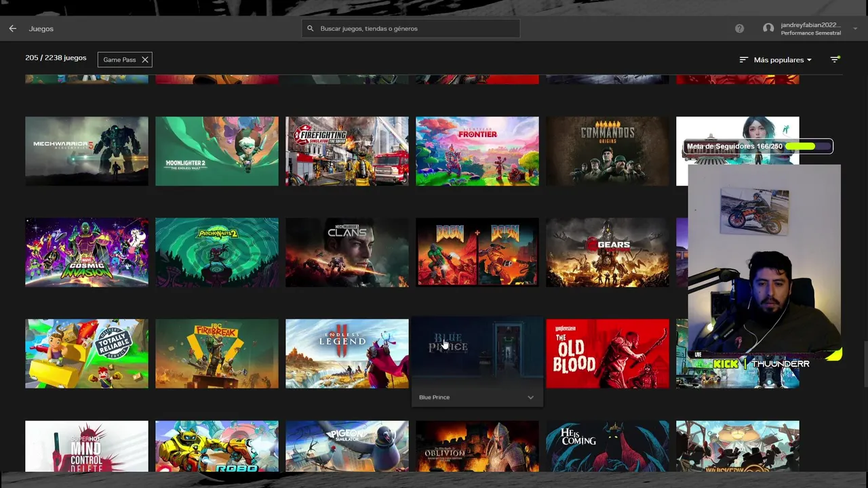Viewport: 868px width, 488px height.
Task: Click the user profile avatar icon
Action: coord(768,28)
